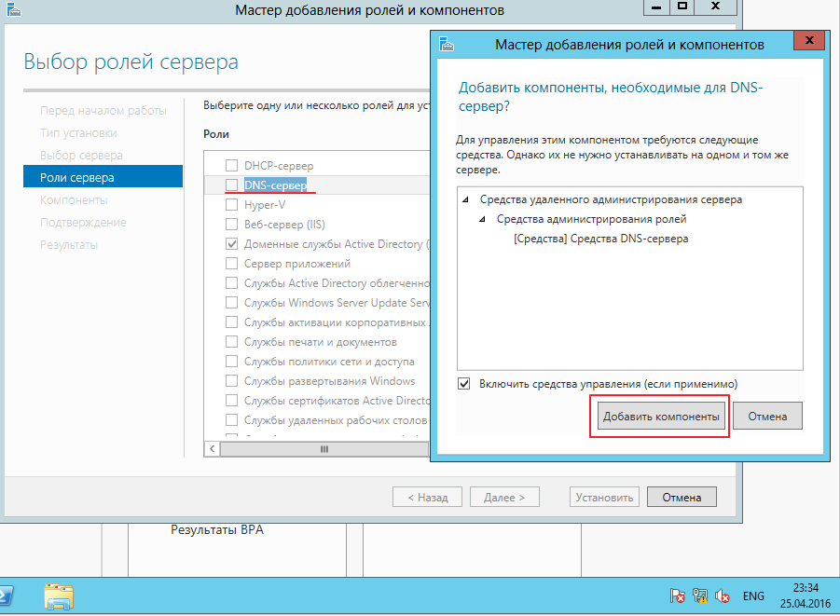Tick the DHCP-сервер role checkbox
Viewport: 840px width, 616px height.
[x=231, y=165]
